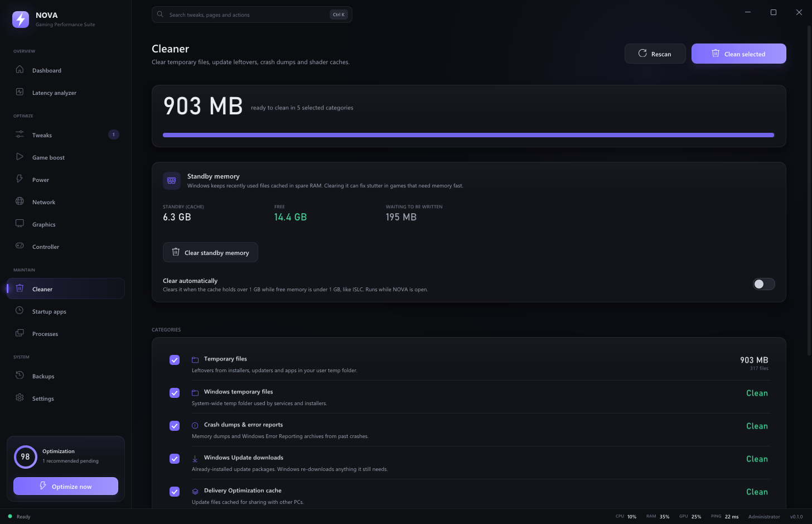Click the Tweaks pending badge showing 1
The image size is (812, 524).
pos(114,134)
